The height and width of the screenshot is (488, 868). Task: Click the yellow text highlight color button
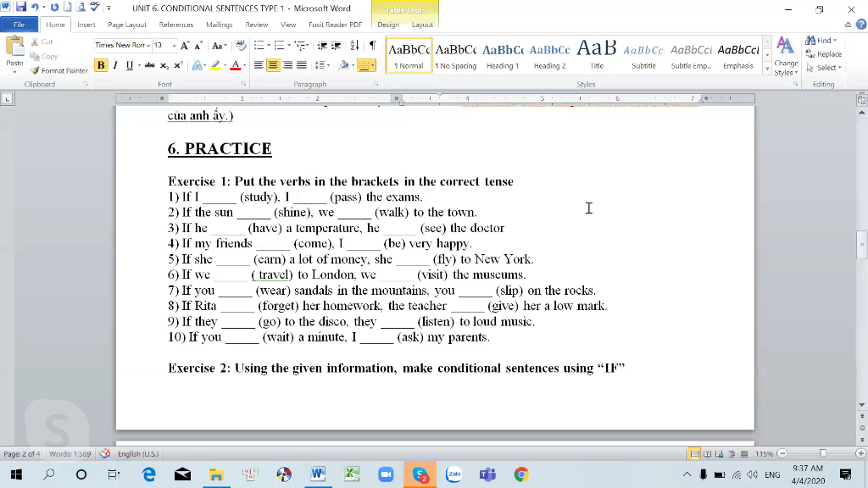click(215, 65)
